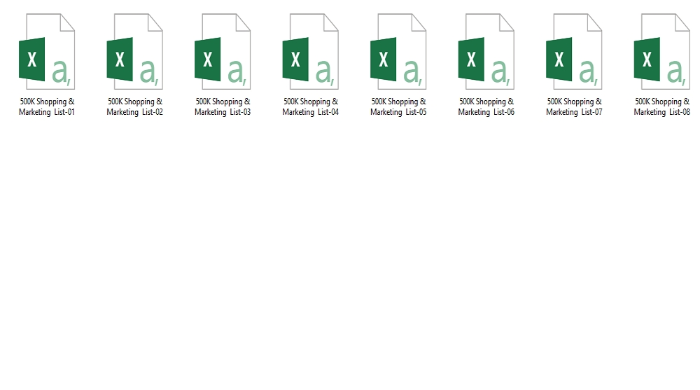Select the List-03 Excel CSV file icon
Image resolution: width=700 pixels, height=390 pixels.
(x=223, y=51)
